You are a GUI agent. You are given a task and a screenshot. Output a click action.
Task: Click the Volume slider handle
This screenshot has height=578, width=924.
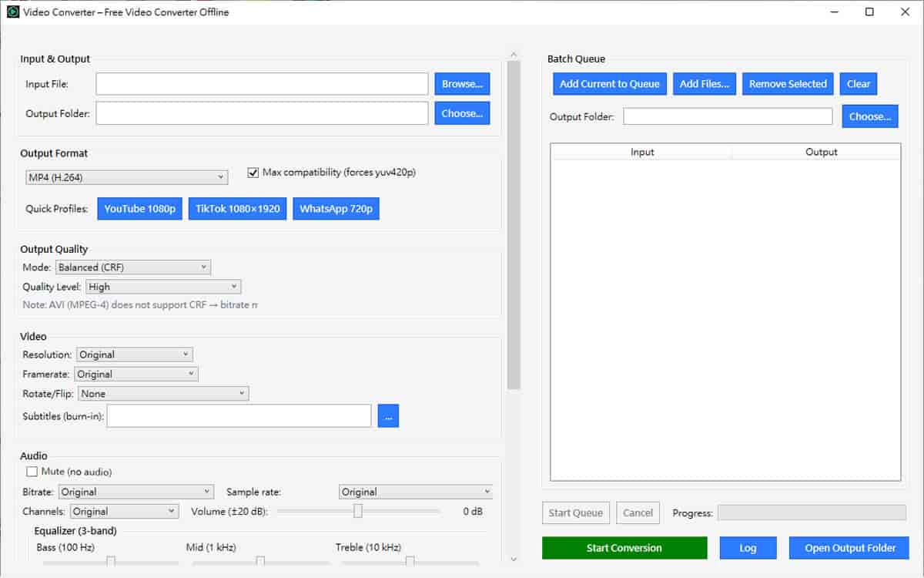click(358, 511)
